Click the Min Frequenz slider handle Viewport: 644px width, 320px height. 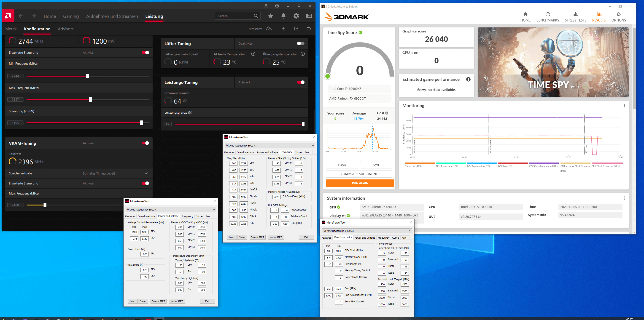(87, 76)
